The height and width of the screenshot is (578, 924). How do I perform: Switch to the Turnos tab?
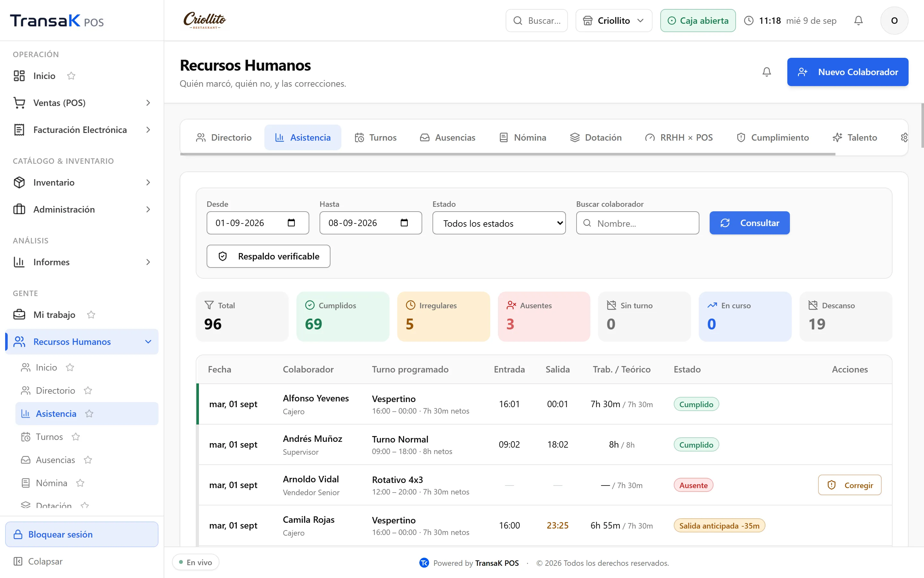pyautogui.click(x=376, y=138)
